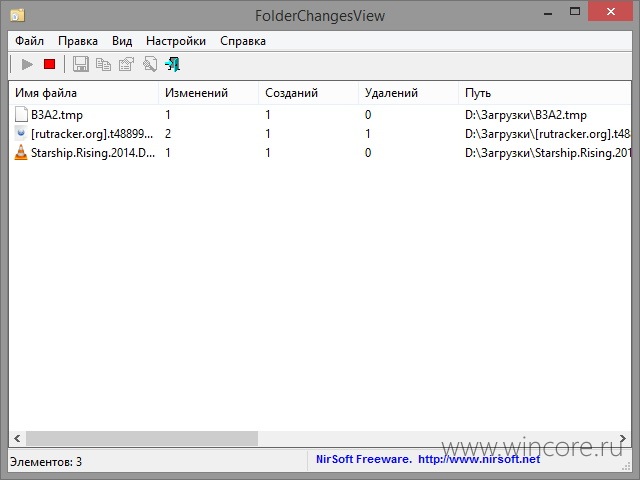This screenshot has width=640, height=480.
Task: Click the Удалений value 0 for Starship.Rising
Action: point(368,153)
